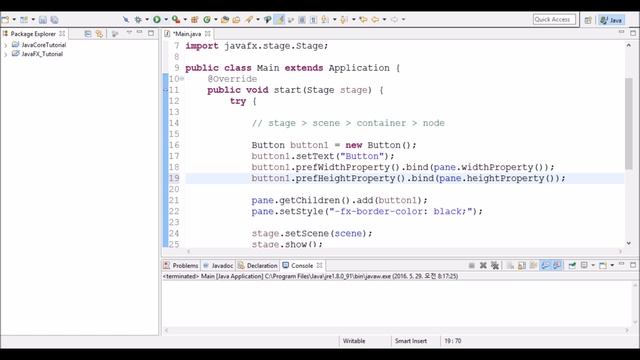Click the Open Task icon

click(x=236, y=20)
